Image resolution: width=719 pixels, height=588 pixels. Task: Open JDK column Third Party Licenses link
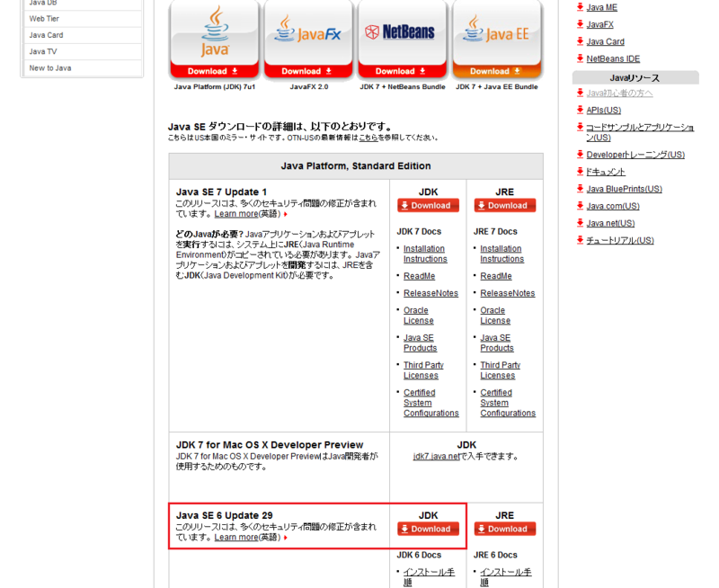tap(423, 370)
